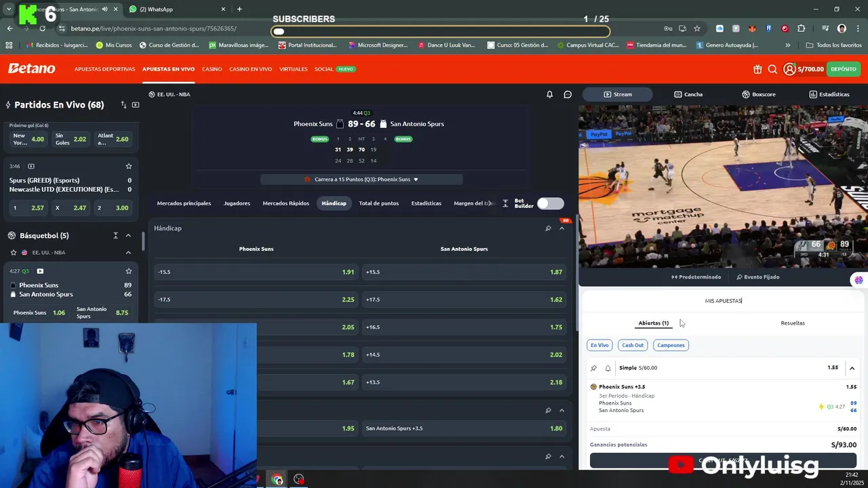Click the stream play icon next to 4:27 Q3
This screenshot has height=488, width=868.
40,271
